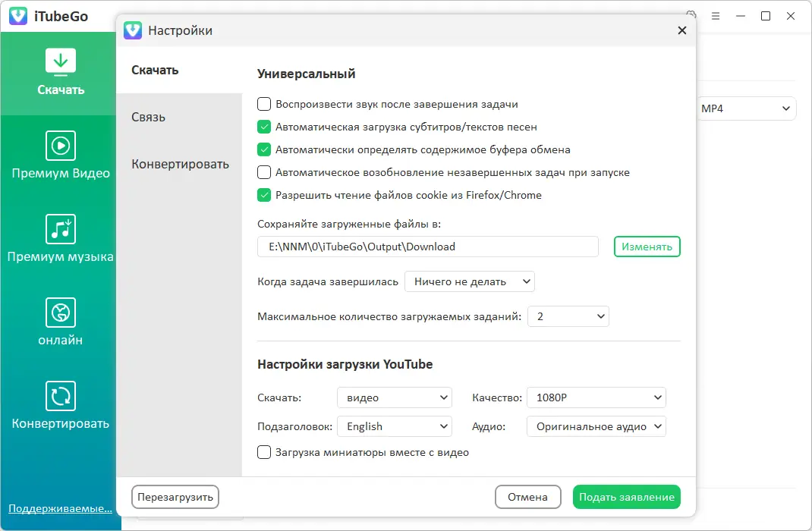Uncheck reading cookies from Firefox/Chrome
This screenshot has width=812, height=531.
(264, 195)
